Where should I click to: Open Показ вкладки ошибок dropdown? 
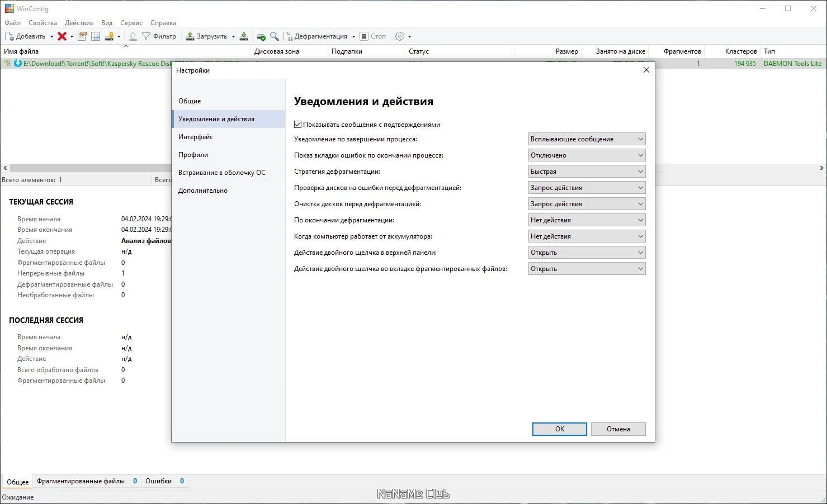coord(587,155)
